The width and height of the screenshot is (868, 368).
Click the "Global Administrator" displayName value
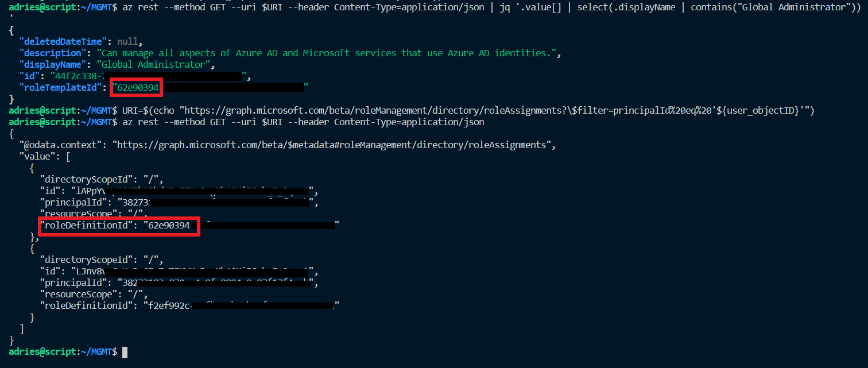click(154, 64)
